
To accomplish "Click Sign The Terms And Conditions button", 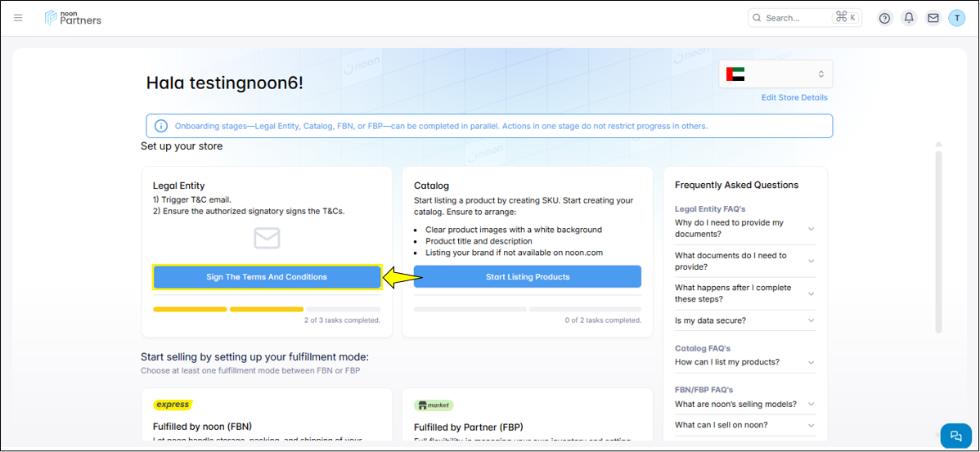I will 267,277.
